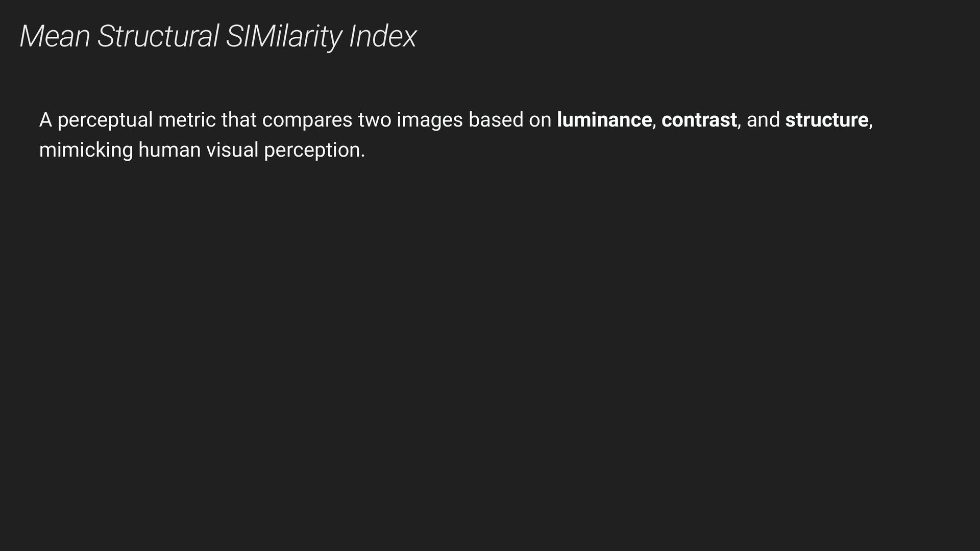Click the bold word "luminance"

(x=604, y=120)
